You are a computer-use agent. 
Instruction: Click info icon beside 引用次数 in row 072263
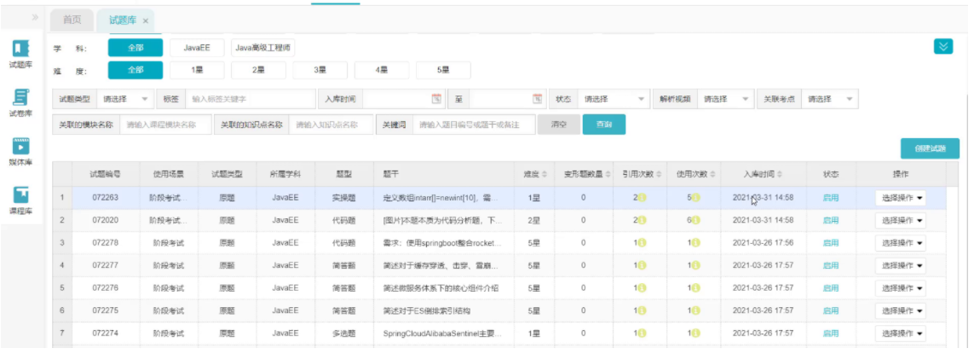(641, 198)
